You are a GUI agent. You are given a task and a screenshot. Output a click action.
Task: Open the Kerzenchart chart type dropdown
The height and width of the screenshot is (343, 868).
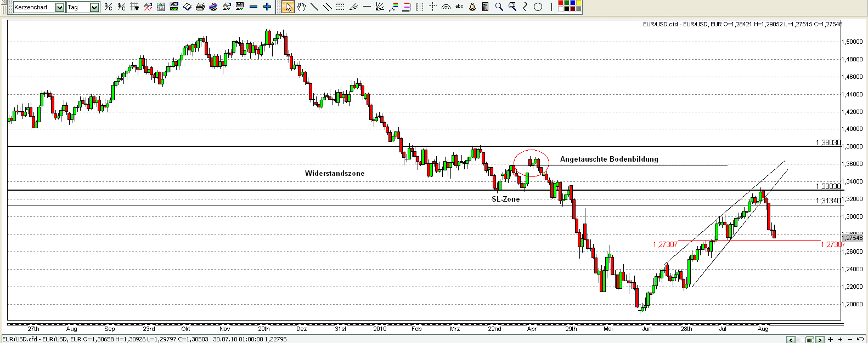[x=60, y=7]
